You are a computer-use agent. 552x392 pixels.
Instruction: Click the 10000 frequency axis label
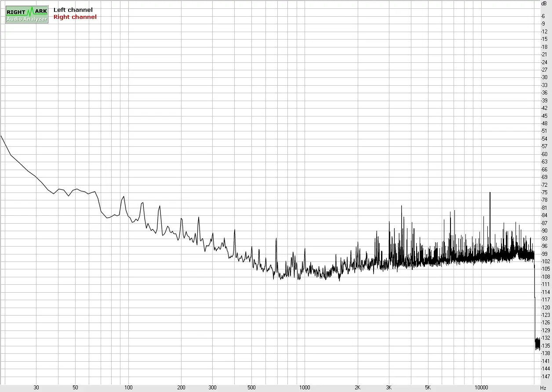481,388
